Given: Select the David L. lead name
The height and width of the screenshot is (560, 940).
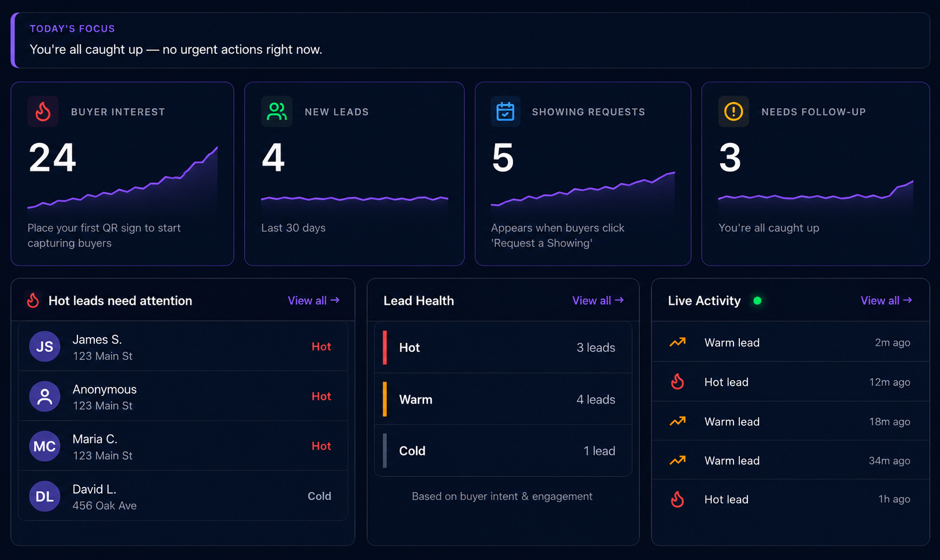Looking at the screenshot, I should point(94,489).
